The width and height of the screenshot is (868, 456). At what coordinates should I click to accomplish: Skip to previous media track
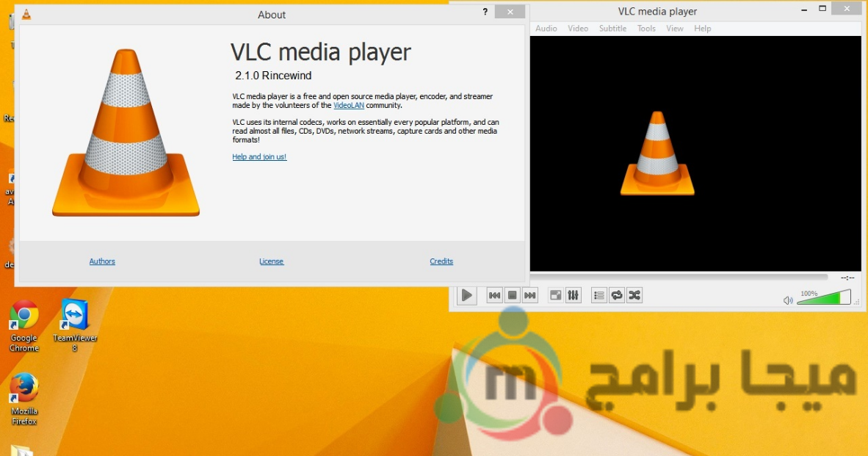tap(494, 295)
